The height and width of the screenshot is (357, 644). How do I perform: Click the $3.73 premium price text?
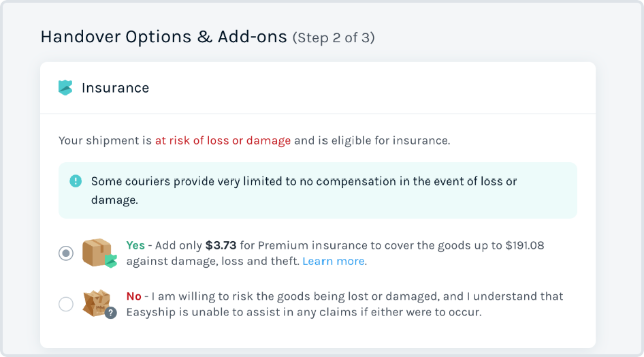click(221, 245)
